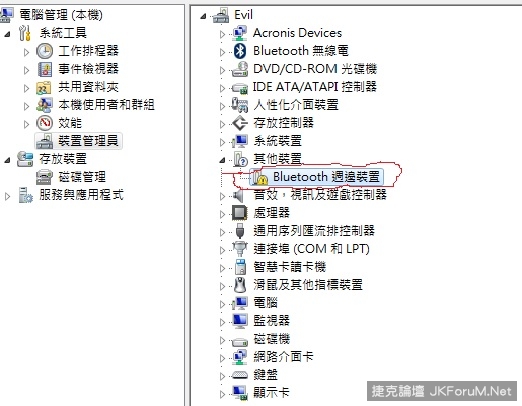This screenshot has width=522, height=406.
Task: Select 磁碟管理 under 存放裝置
Action: click(x=71, y=177)
